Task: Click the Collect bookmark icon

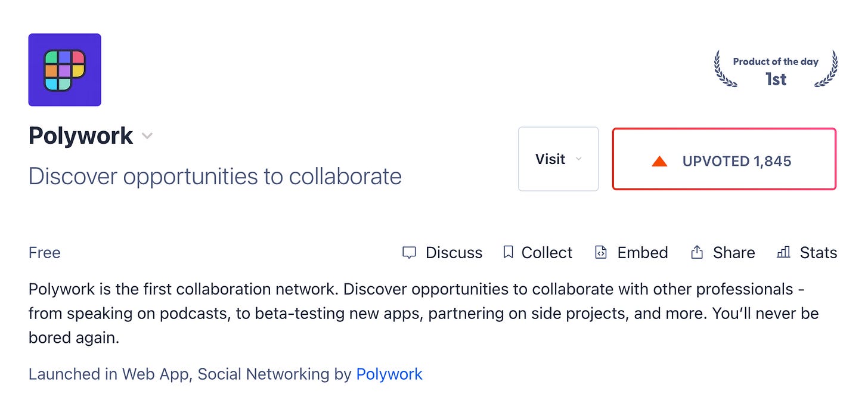Action: 508,252
